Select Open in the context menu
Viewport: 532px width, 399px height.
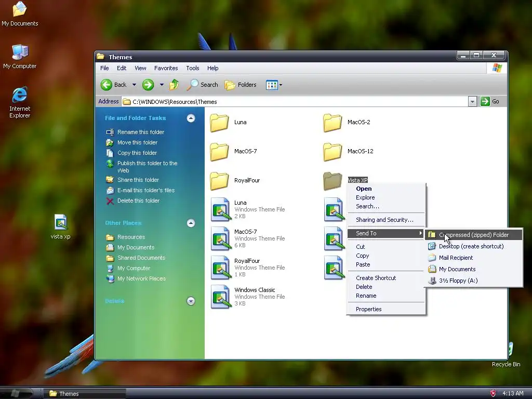point(386,189)
